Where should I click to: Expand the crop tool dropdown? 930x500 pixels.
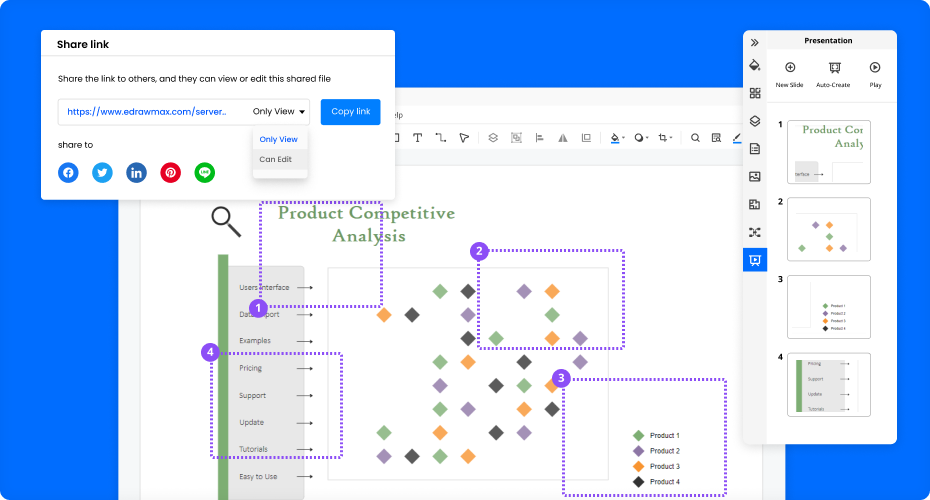click(672, 138)
